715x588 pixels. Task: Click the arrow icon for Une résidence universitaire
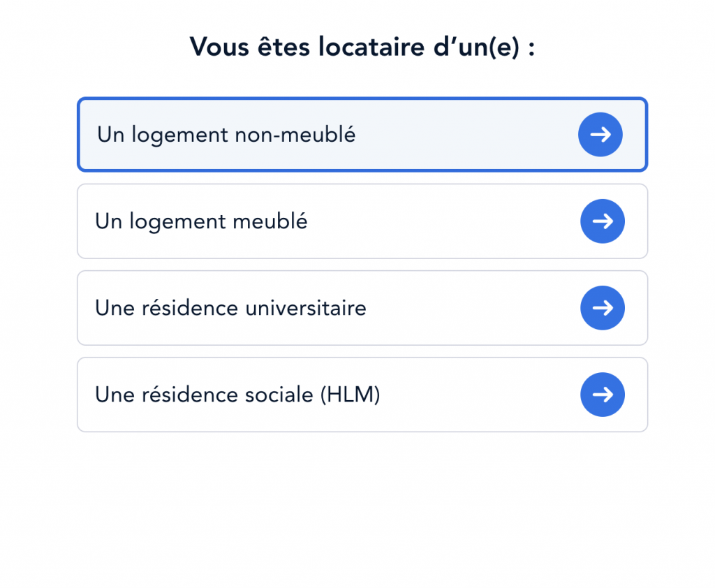[x=602, y=308]
